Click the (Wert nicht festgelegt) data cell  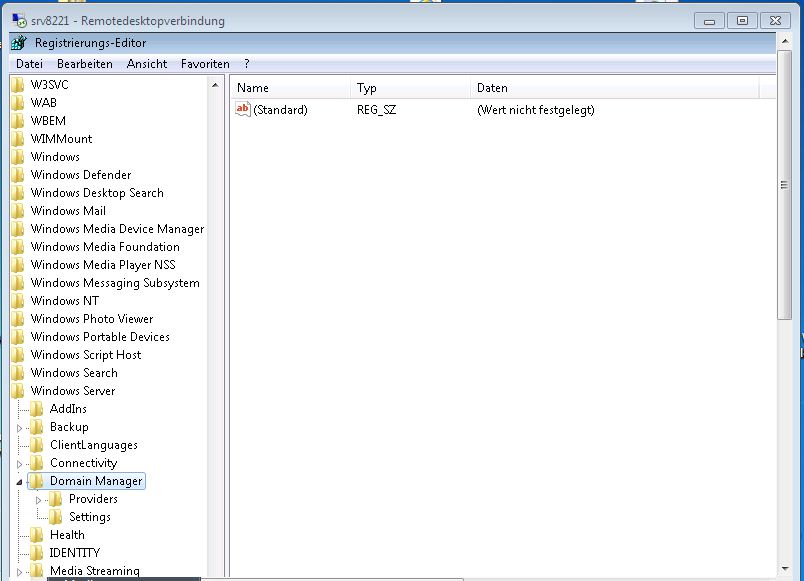535,110
